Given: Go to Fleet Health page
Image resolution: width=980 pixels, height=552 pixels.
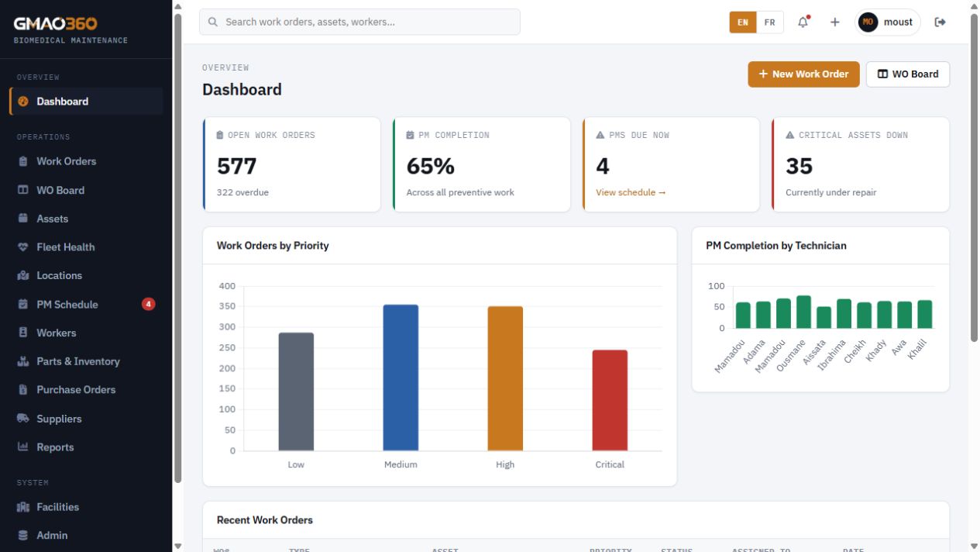Looking at the screenshot, I should point(86,247).
